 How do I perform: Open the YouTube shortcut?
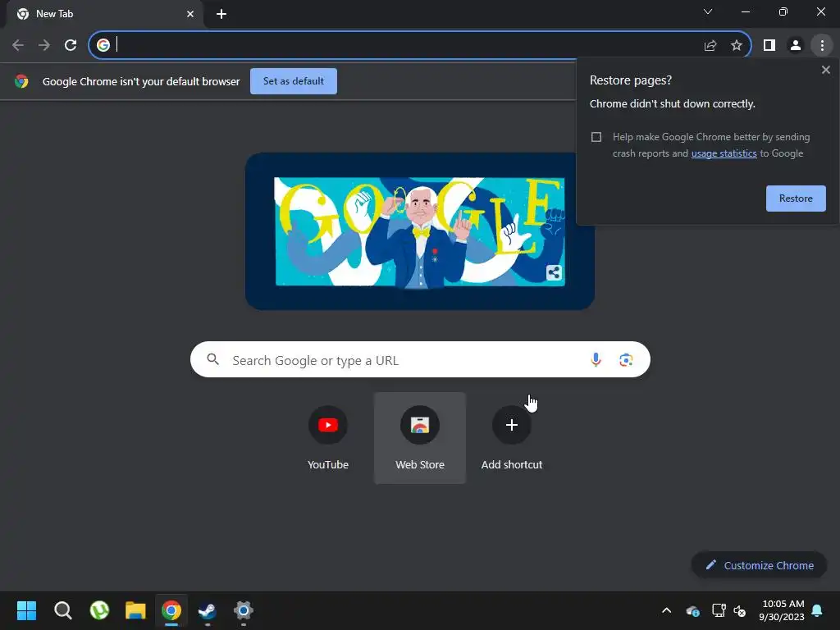click(x=328, y=438)
